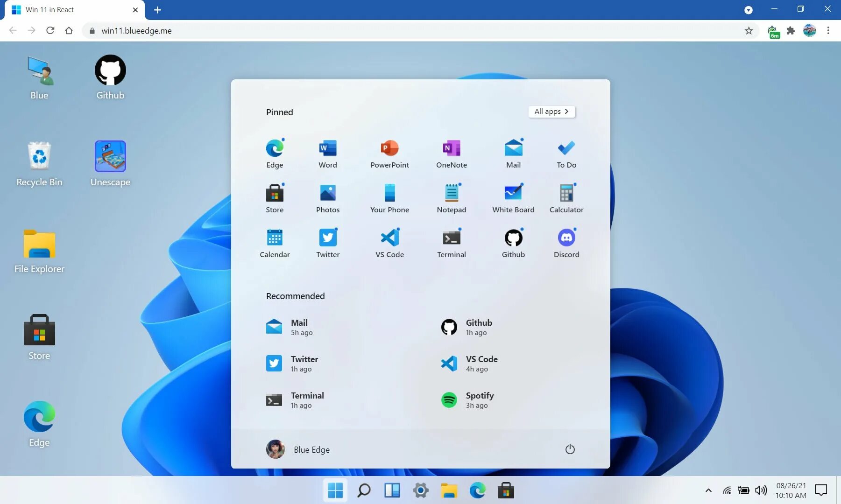841x504 pixels.
Task: Launch the Calculator app
Action: click(566, 199)
